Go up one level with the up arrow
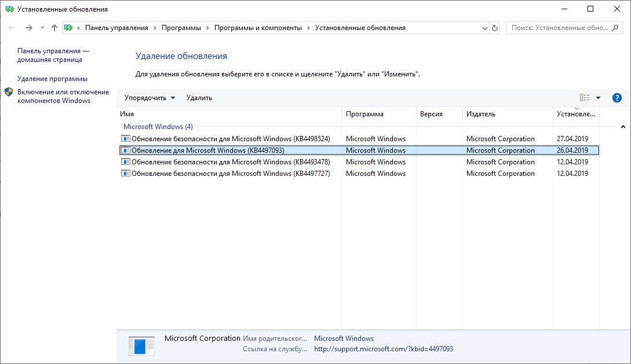 coord(54,28)
